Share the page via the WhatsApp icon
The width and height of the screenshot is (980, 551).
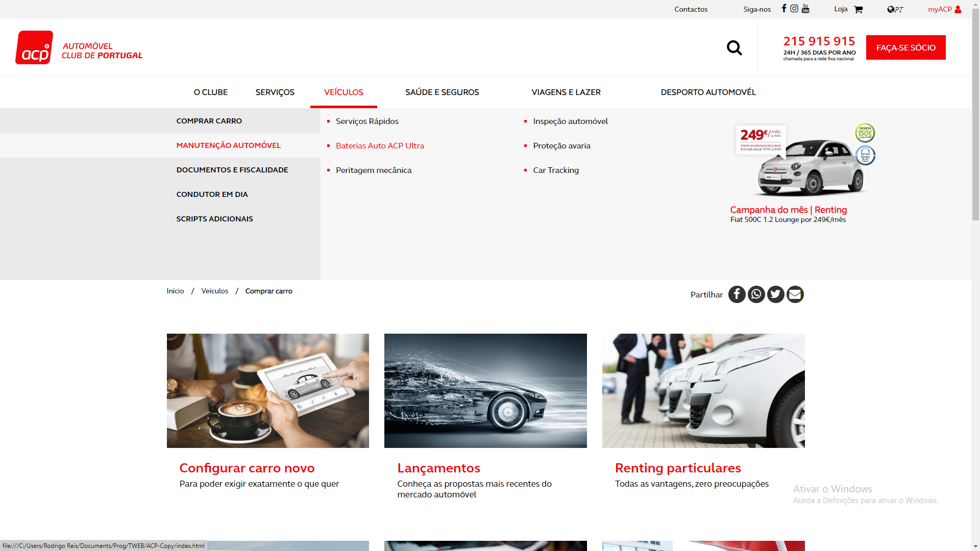pos(756,294)
